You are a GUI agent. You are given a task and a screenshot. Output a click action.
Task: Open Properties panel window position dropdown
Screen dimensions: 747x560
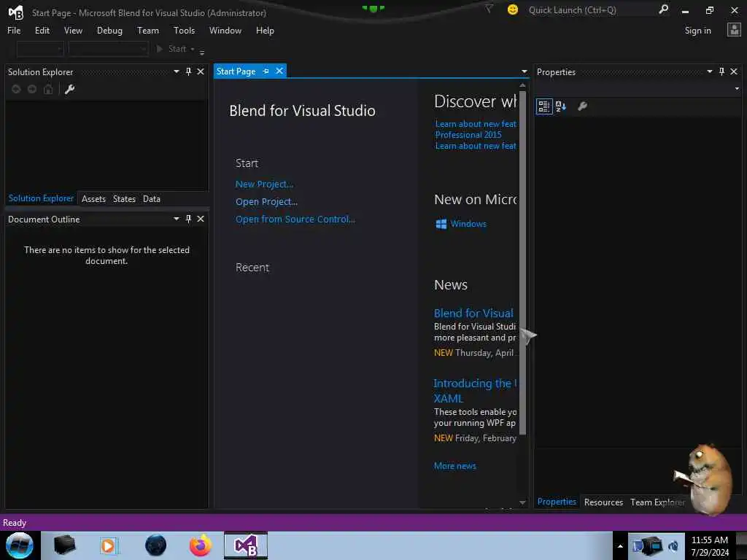pos(710,71)
